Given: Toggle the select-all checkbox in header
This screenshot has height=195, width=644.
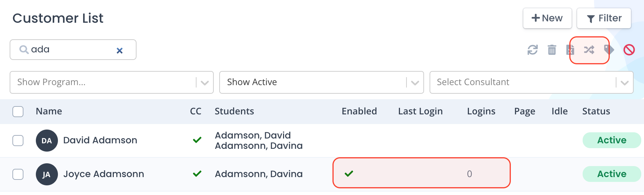Looking at the screenshot, I should point(18,112).
